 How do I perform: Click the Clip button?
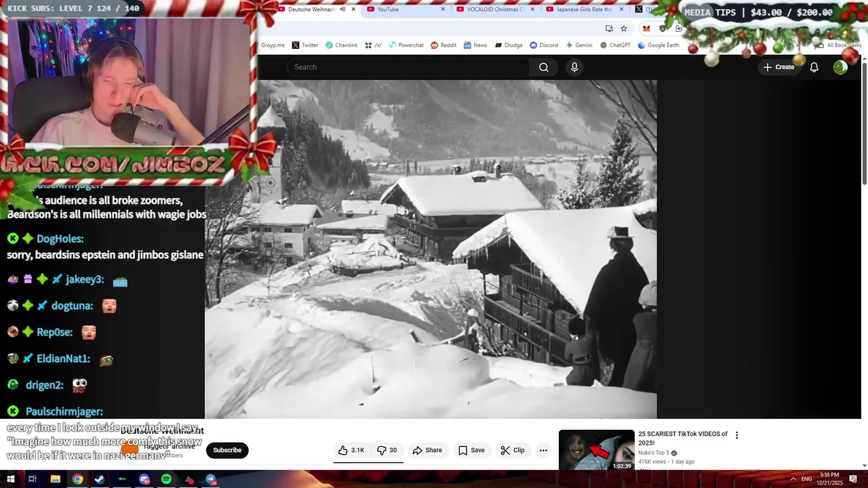513,450
